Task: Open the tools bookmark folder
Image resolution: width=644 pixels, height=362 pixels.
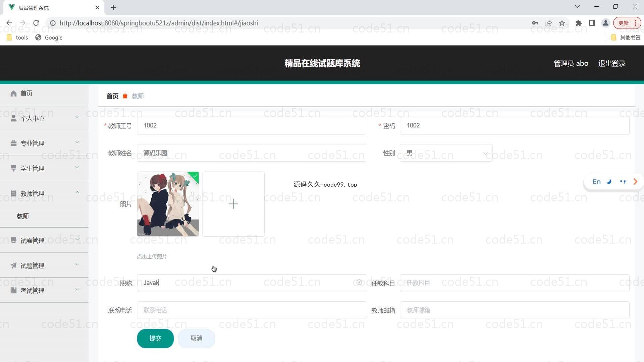Action: tap(17, 38)
